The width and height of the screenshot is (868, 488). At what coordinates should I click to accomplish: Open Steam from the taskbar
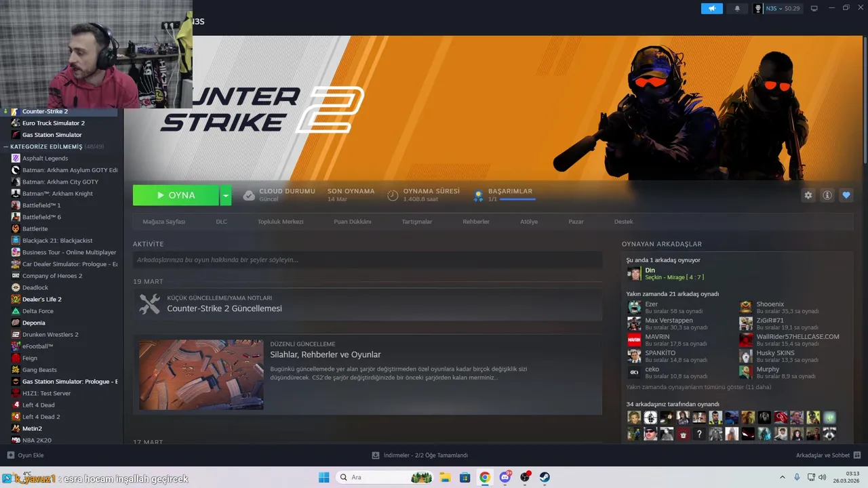545,477
